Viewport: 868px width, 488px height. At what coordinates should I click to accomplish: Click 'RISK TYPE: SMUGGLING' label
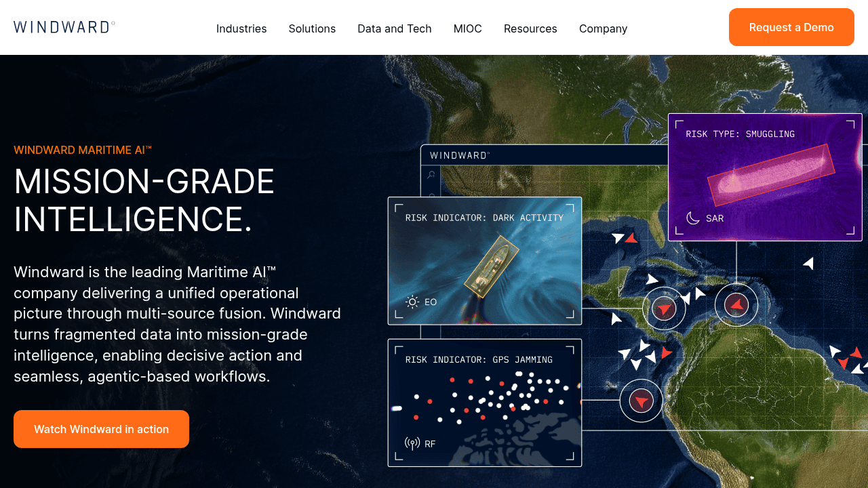[x=740, y=134]
